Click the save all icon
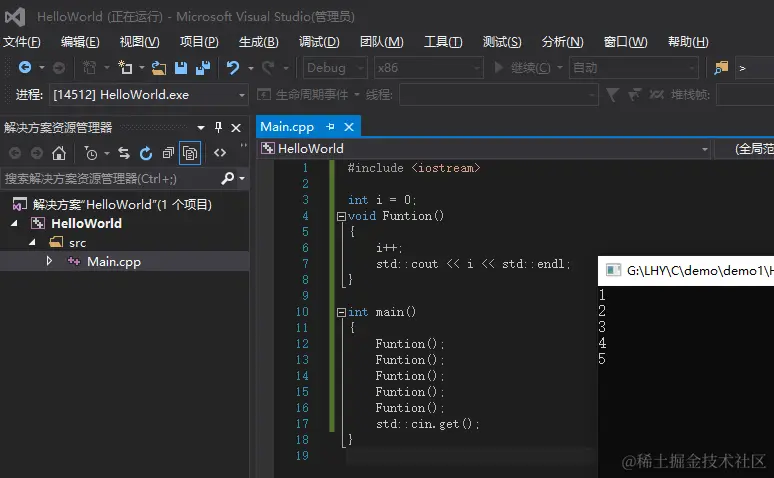This screenshot has width=774, height=478. [x=203, y=68]
